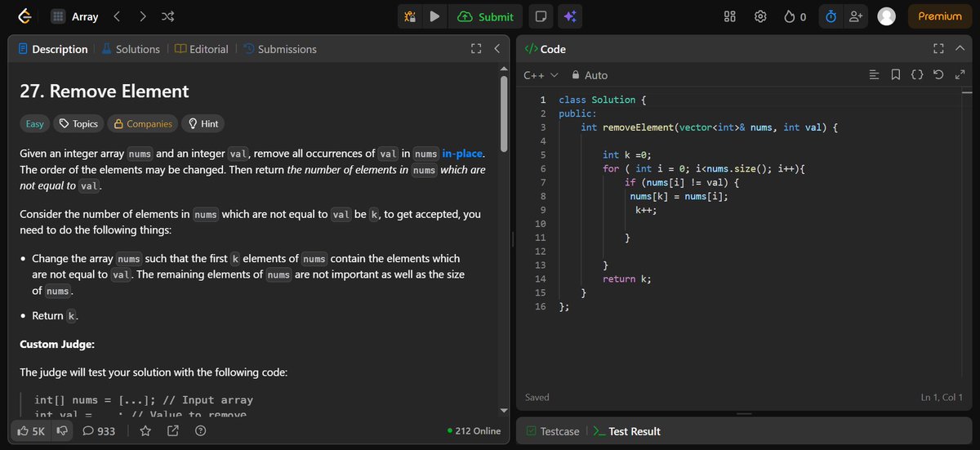
Task: Open the help question mark icon
Action: tap(200, 430)
